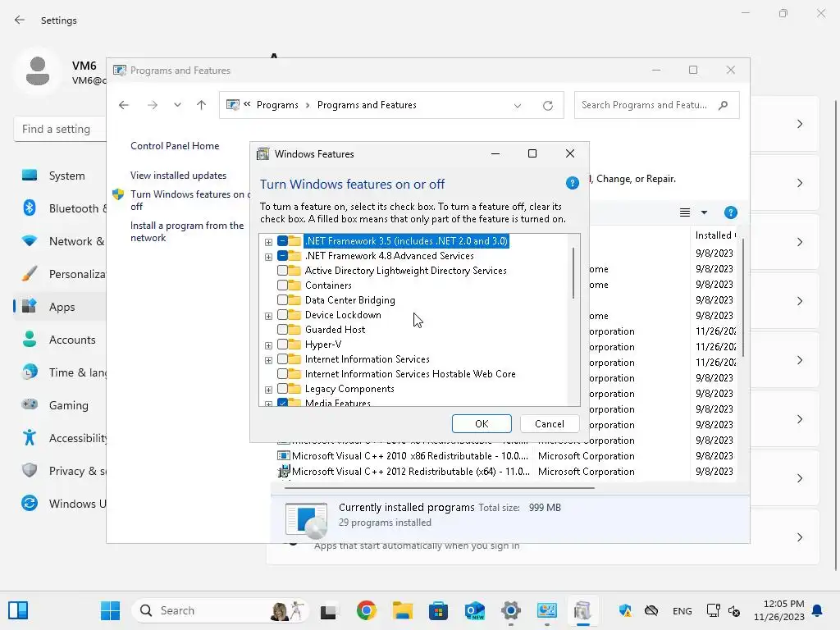Open Google Chrome from taskbar

pyautogui.click(x=367, y=610)
